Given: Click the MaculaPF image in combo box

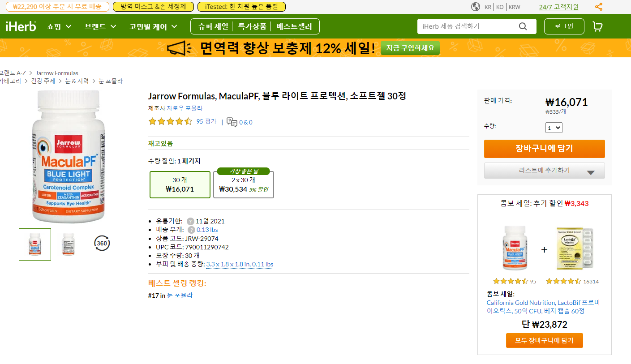Looking at the screenshot, I should click(515, 248).
